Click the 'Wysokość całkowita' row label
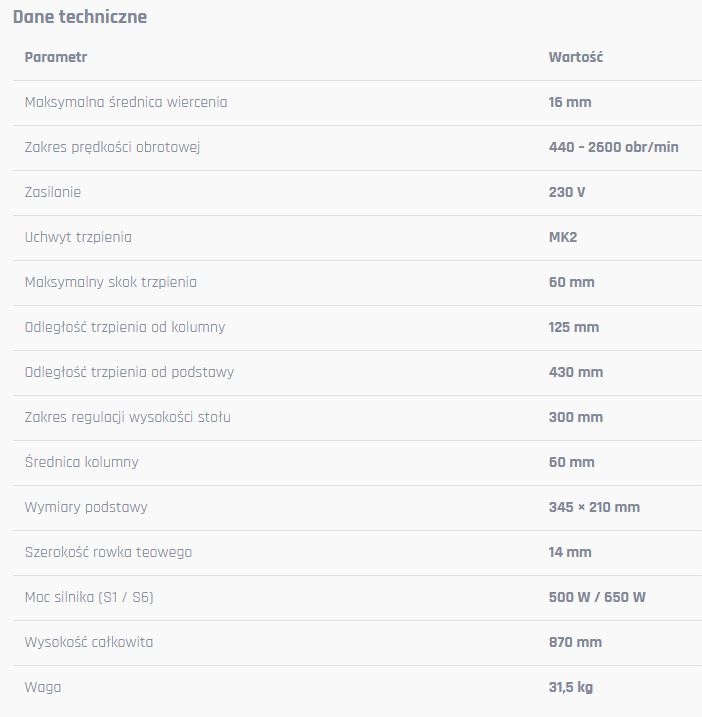702x717 pixels. [x=89, y=642]
